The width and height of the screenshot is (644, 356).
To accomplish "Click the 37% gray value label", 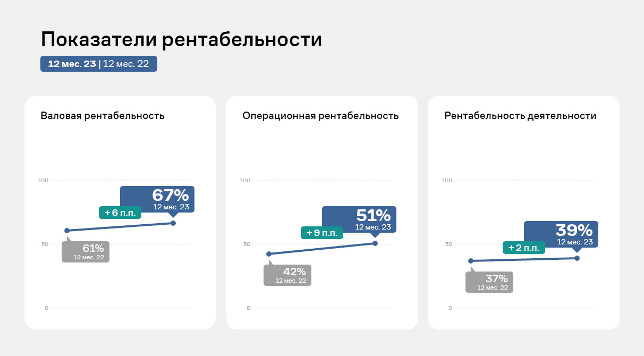I will (x=496, y=278).
